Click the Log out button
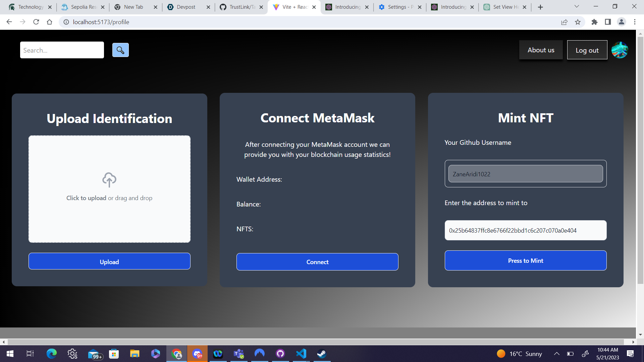Viewport: 644px width, 362px height. [587, 50]
